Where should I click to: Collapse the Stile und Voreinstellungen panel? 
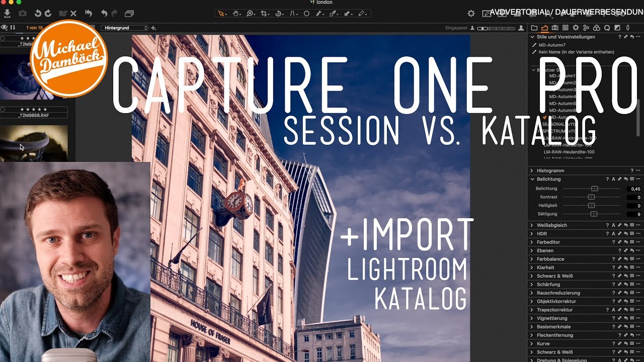pyautogui.click(x=532, y=37)
